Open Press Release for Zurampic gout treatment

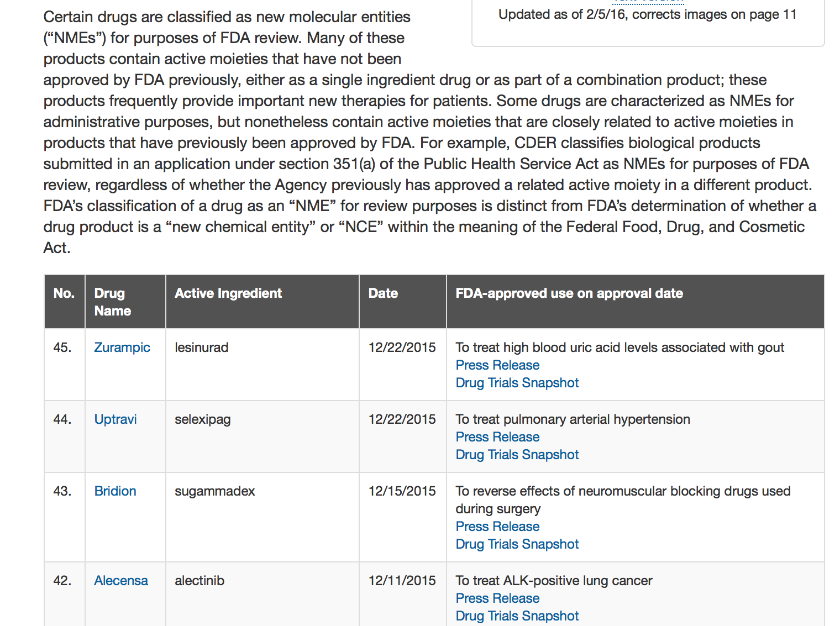point(497,365)
